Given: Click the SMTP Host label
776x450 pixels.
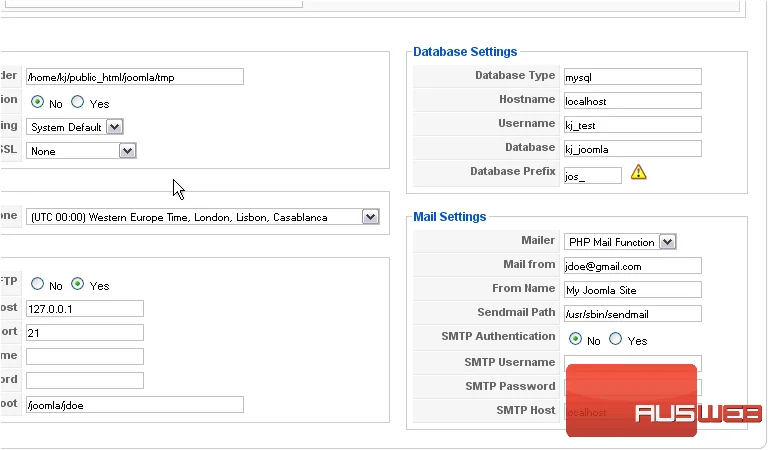Looking at the screenshot, I should click(x=526, y=410).
